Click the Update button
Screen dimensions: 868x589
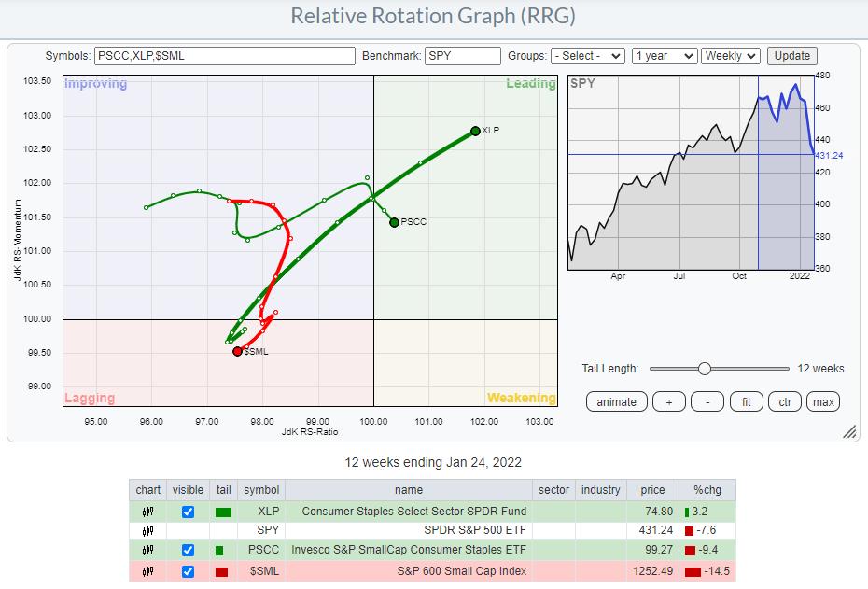click(x=791, y=56)
